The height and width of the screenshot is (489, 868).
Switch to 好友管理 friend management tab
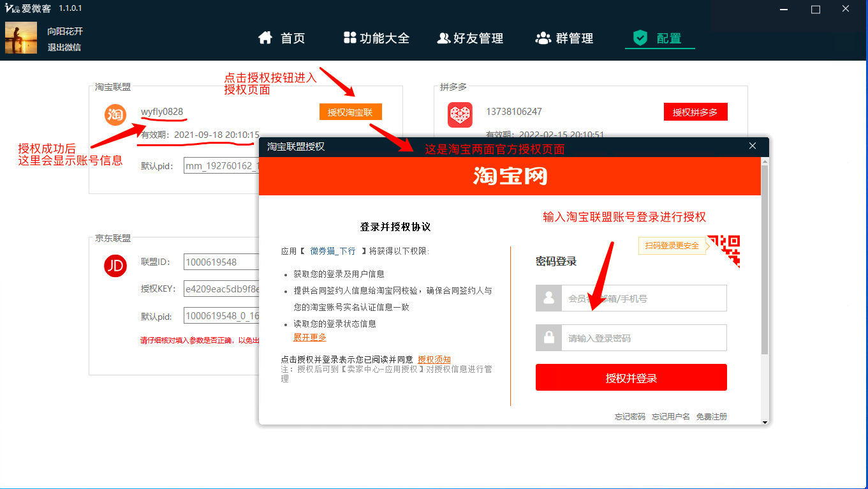tap(470, 38)
